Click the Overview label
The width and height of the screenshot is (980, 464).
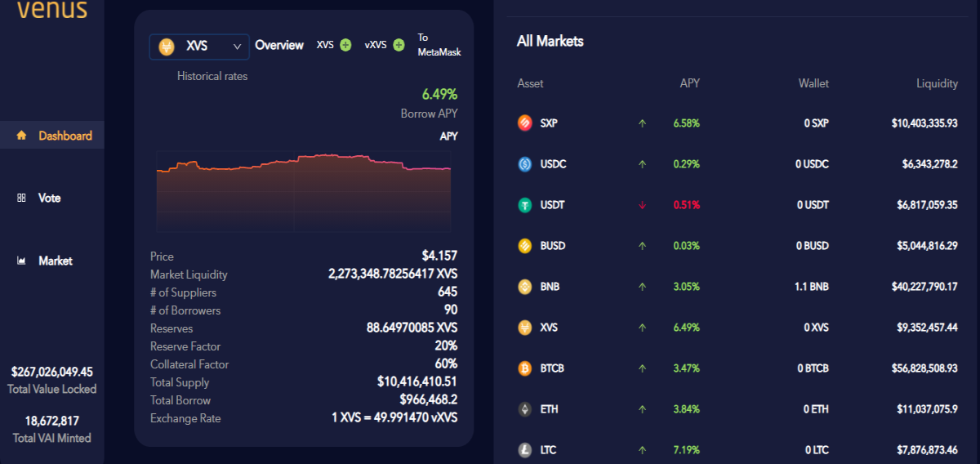(x=279, y=46)
